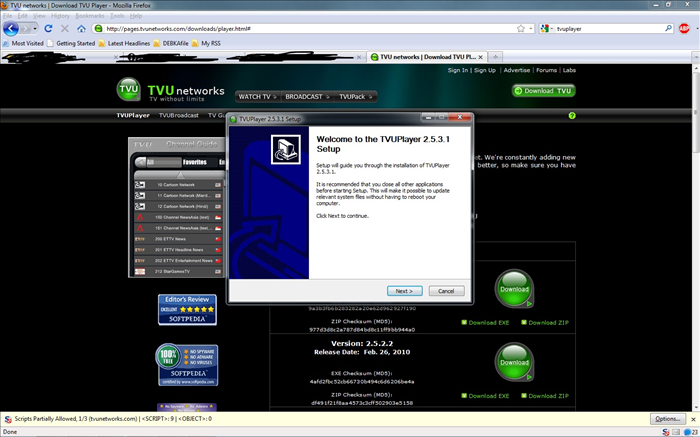Open the Edit menu
The image size is (700, 437).
(x=22, y=16)
